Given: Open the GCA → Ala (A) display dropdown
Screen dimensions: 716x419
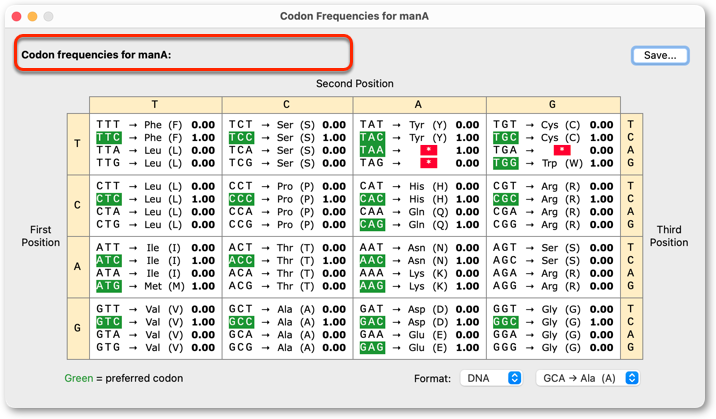Looking at the screenshot, I should (x=588, y=378).
